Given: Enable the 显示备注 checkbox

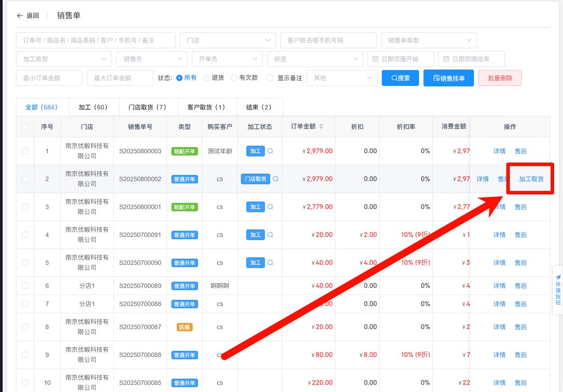Looking at the screenshot, I should pos(270,78).
